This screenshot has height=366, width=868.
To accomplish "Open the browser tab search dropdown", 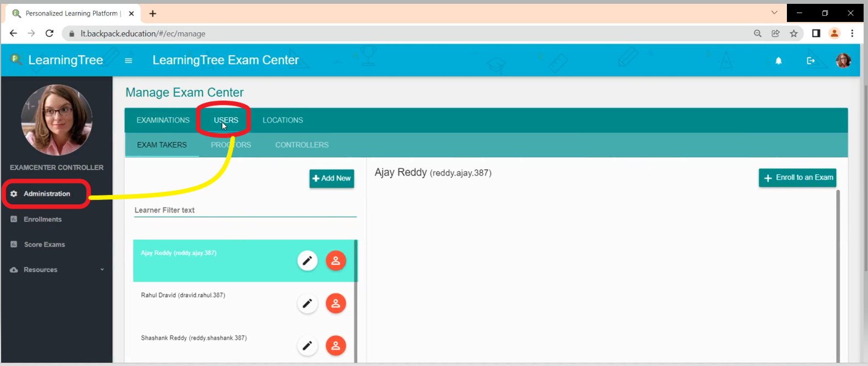I will point(774,13).
